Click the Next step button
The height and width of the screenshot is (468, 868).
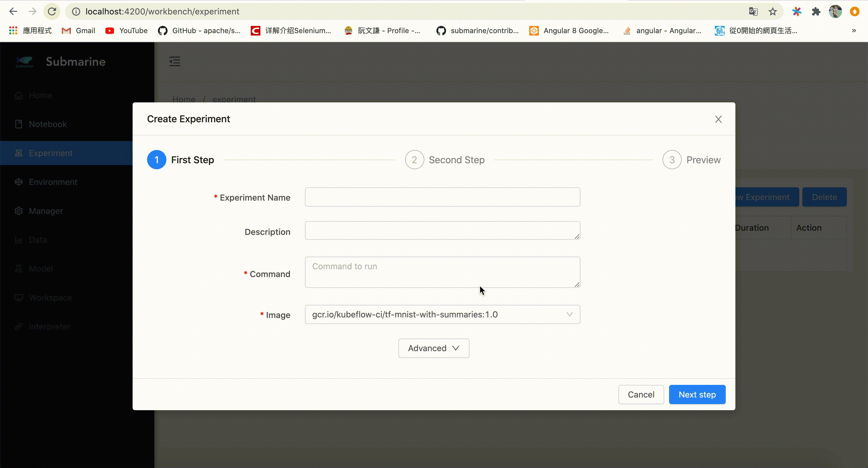click(x=697, y=395)
